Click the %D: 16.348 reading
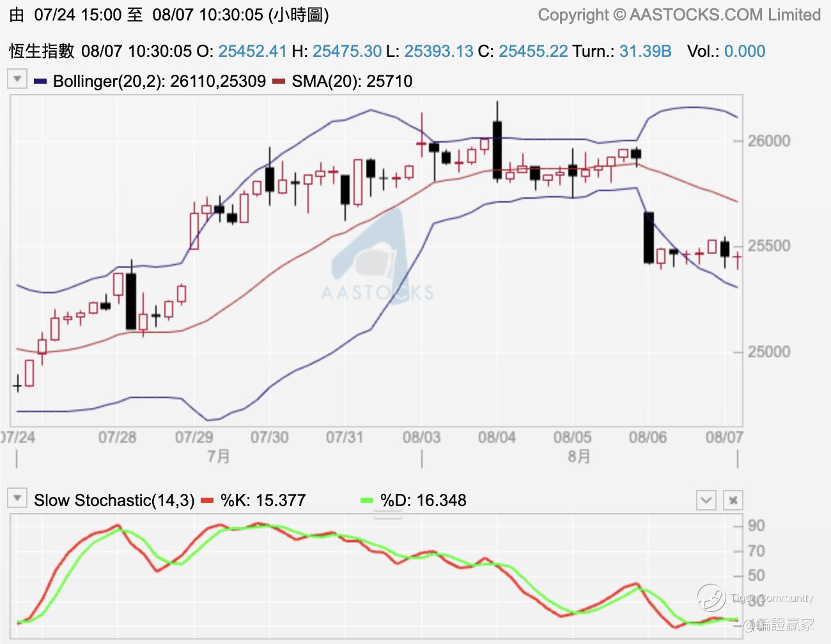 click(x=423, y=500)
